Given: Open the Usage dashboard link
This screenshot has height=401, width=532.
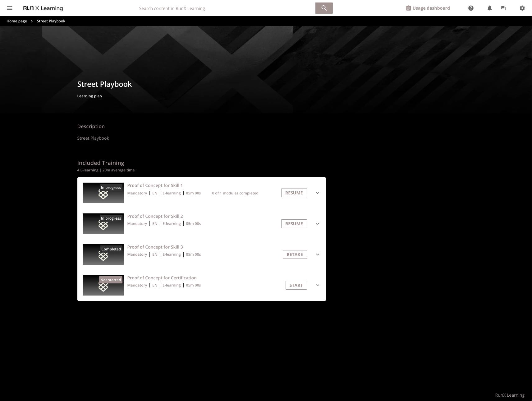Looking at the screenshot, I should [x=428, y=8].
